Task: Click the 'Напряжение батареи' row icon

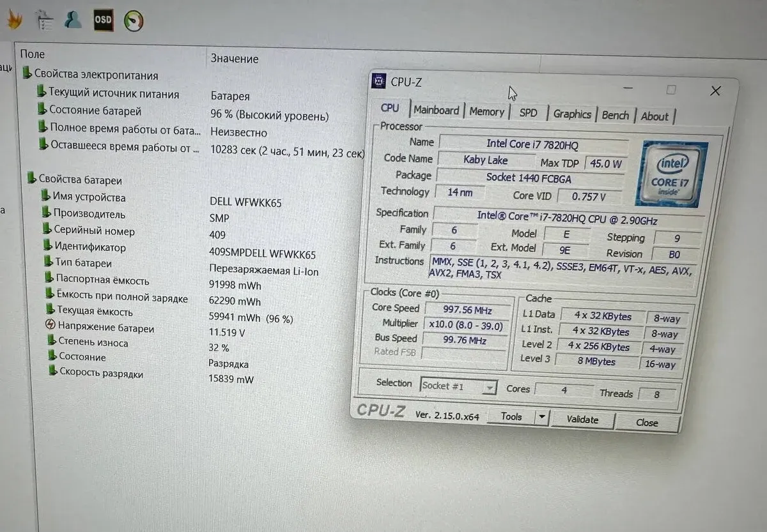Action: pos(50,325)
